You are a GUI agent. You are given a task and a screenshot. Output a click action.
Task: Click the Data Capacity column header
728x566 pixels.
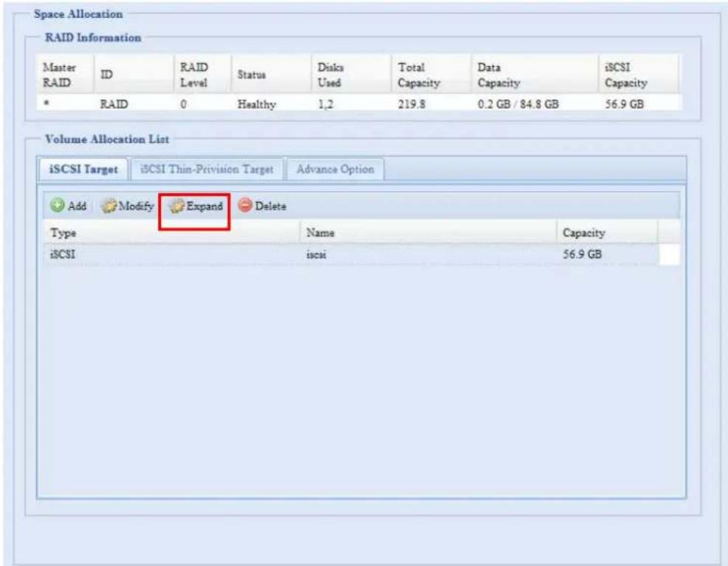click(535, 75)
